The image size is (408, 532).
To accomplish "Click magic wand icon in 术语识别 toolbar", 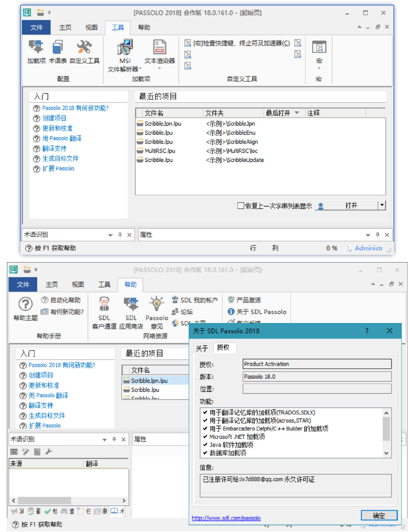I will click(x=25, y=451).
